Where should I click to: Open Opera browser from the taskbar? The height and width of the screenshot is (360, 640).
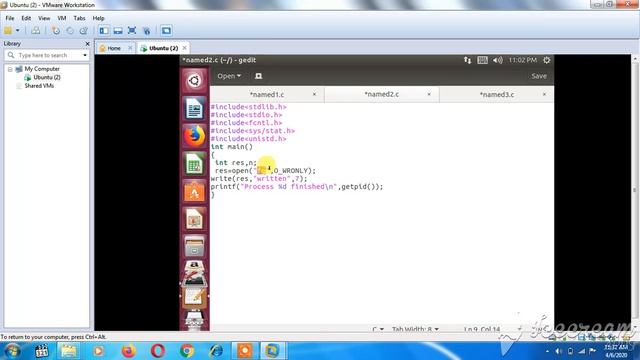pyautogui.click(x=158, y=351)
